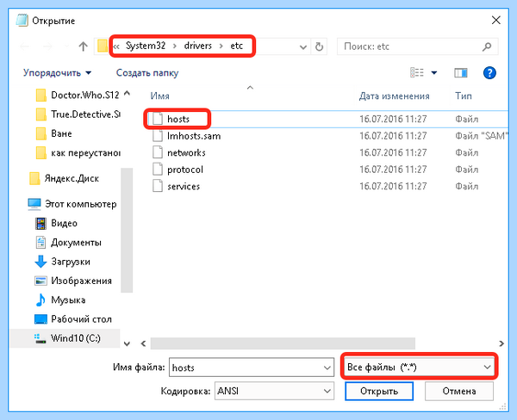Click the Документы document icon
Screen dimensions: 517x420
[40, 243]
